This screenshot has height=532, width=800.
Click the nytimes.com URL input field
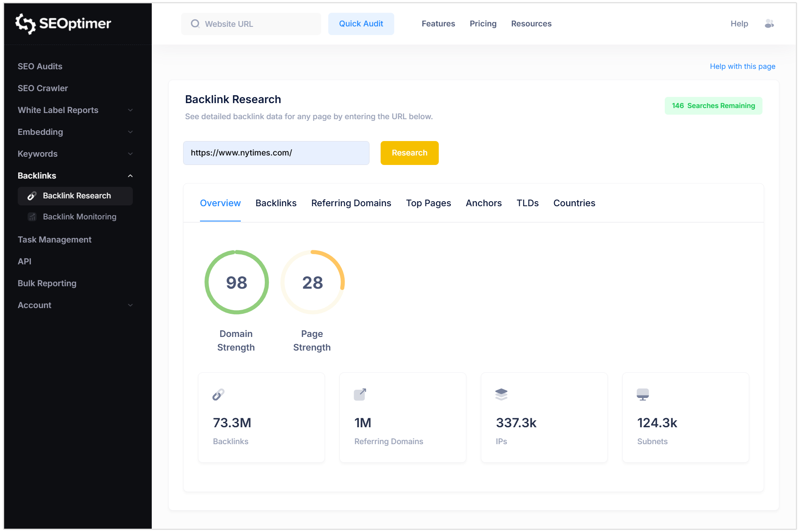276,153
